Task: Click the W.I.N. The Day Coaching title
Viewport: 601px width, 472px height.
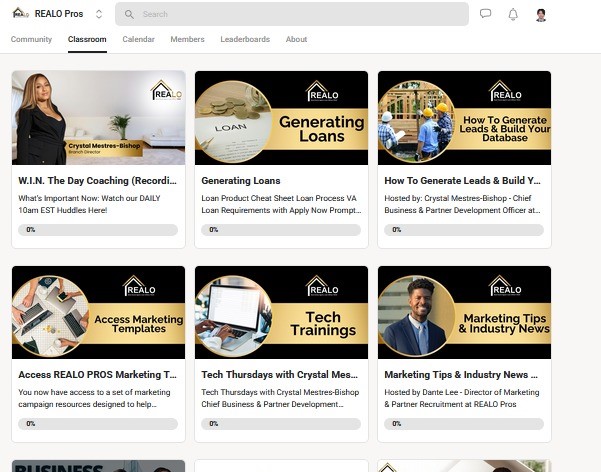Action: tap(97, 181)
